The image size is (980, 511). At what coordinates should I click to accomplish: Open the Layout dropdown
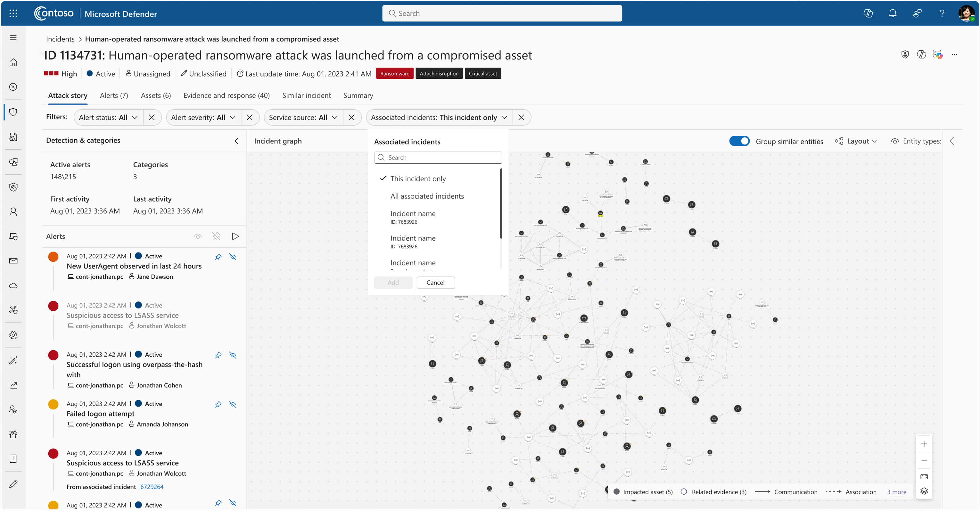(x=856, y=141)
